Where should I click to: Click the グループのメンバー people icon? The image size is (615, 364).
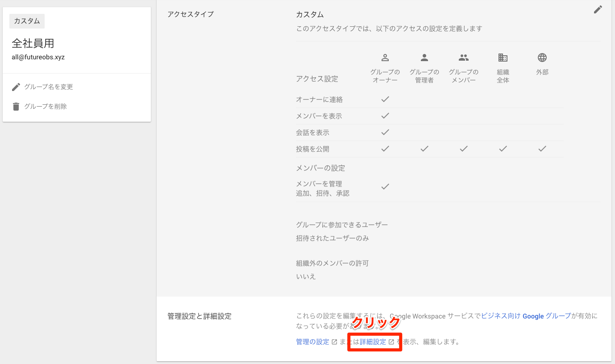pos(464,58)
